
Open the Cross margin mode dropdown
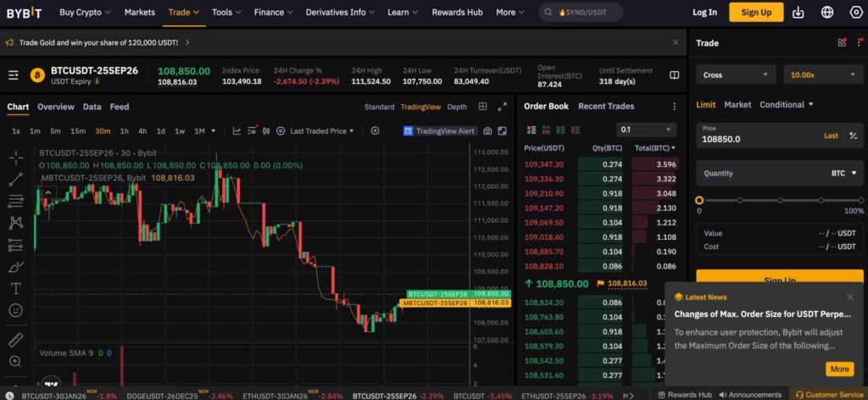pyautogui.click(x=736, y=75)
